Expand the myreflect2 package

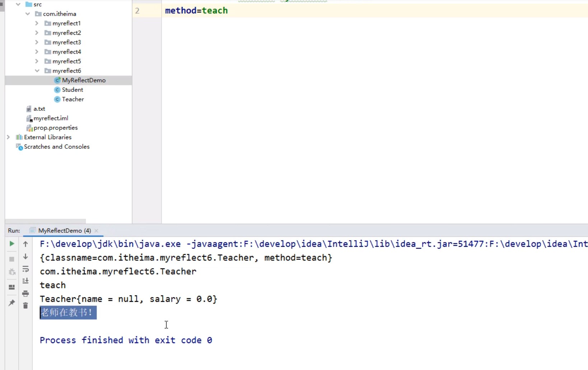click(x=37, y=33)
